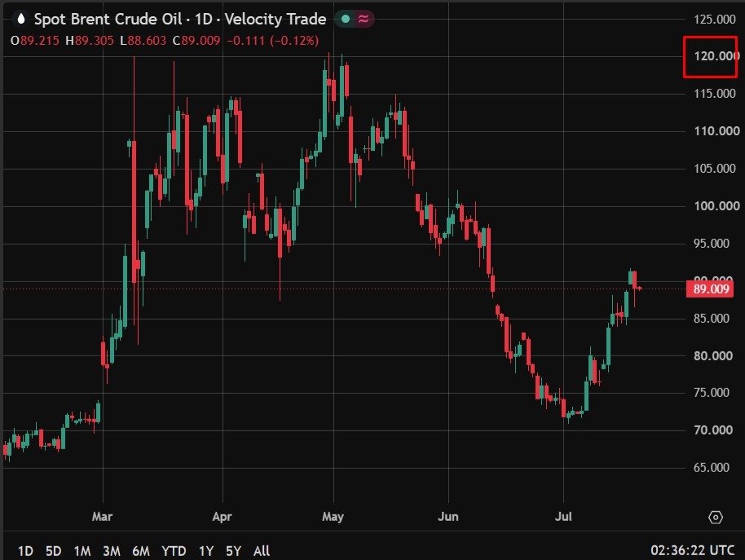Click the 110.000 price axis label
745x560 pixels.
click(716, 131)
